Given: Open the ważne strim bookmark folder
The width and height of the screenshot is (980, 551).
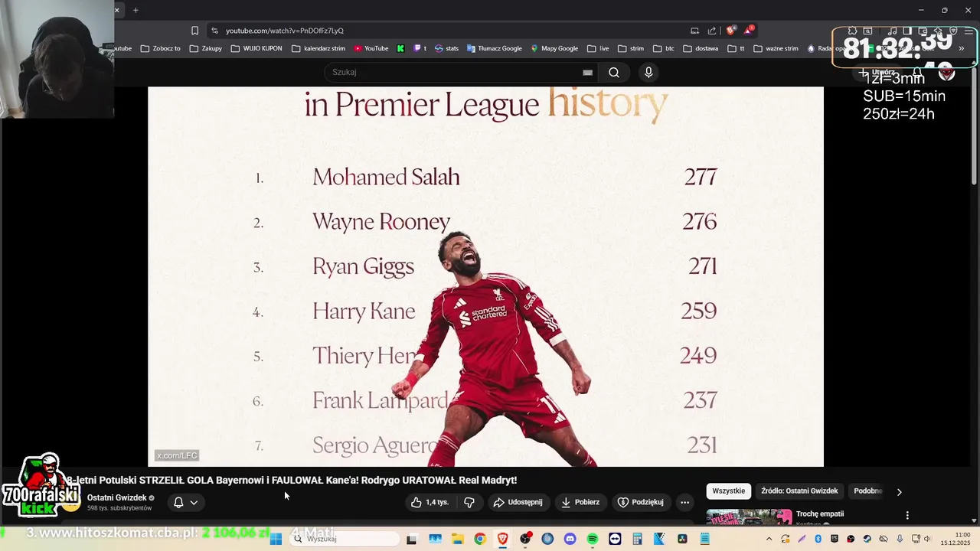Looking at the screenshot, I should [776, 48].
